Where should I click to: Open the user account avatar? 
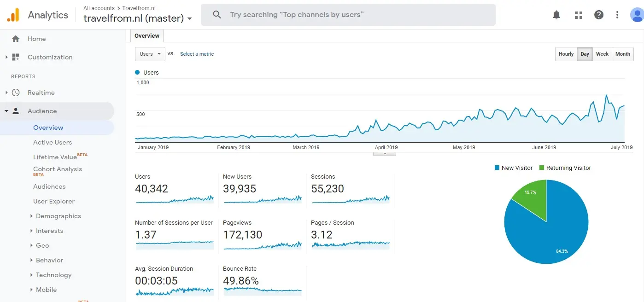(x=637, y=15)
